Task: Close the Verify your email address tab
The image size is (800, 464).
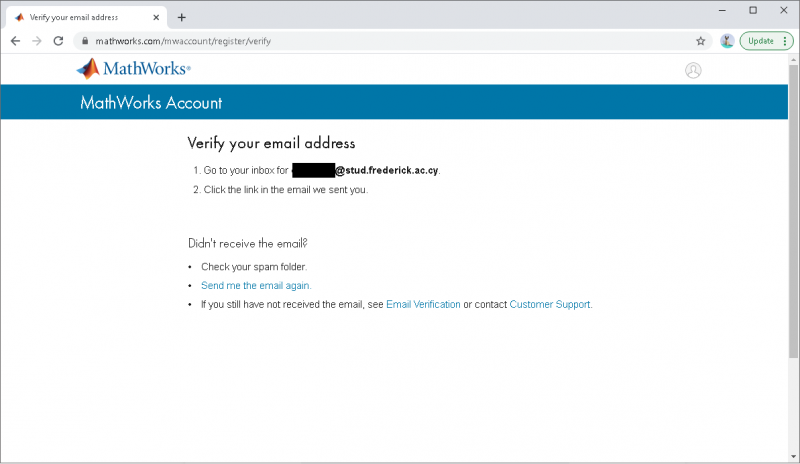Action: 157,17
